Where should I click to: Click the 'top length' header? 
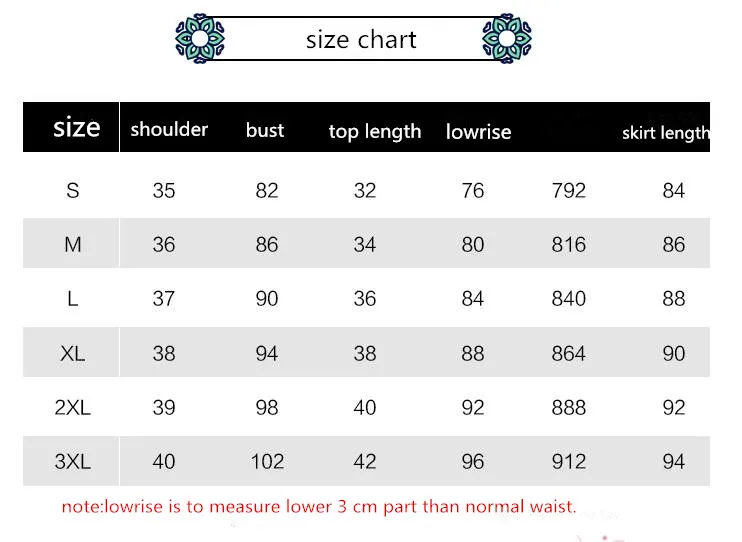click(x=375, y=132)
